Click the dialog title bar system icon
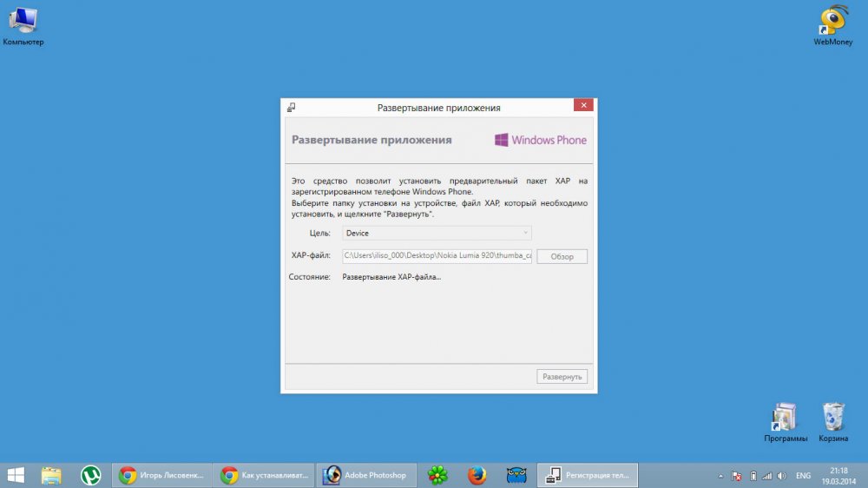 tap(291, 108)
